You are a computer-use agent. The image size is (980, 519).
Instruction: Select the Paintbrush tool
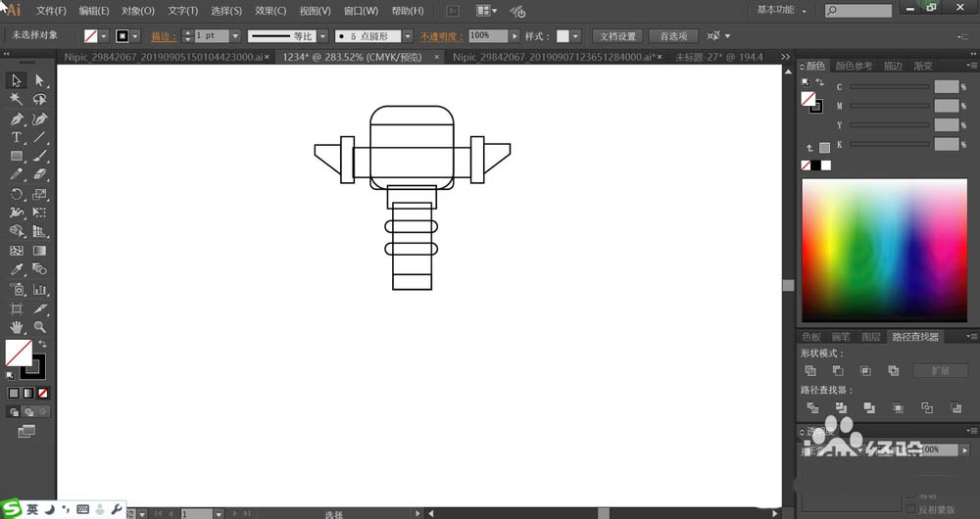(x=39, y=156)
